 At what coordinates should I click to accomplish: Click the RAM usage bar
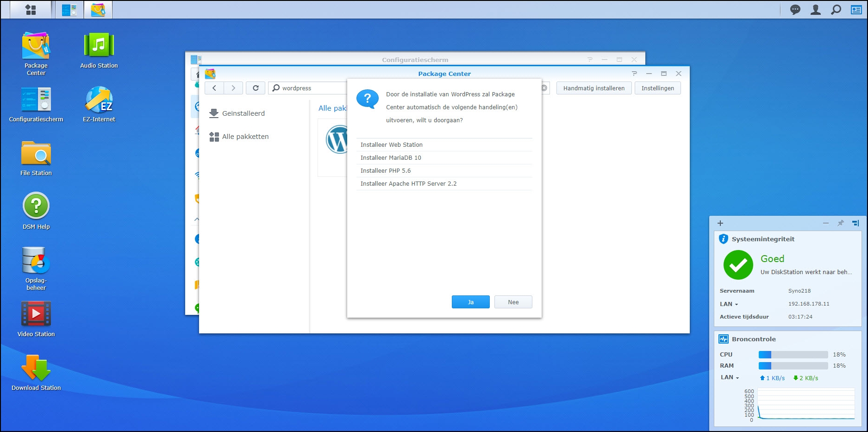tap(793, 366)
